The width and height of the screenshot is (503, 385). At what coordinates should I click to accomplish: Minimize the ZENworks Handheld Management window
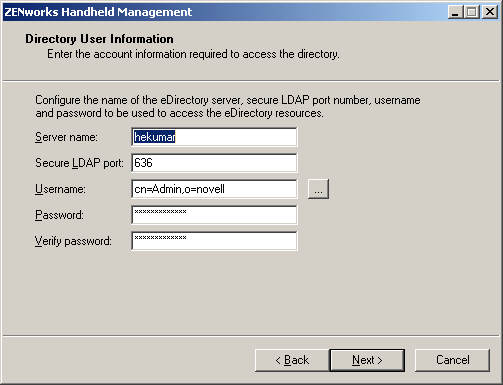455,12
